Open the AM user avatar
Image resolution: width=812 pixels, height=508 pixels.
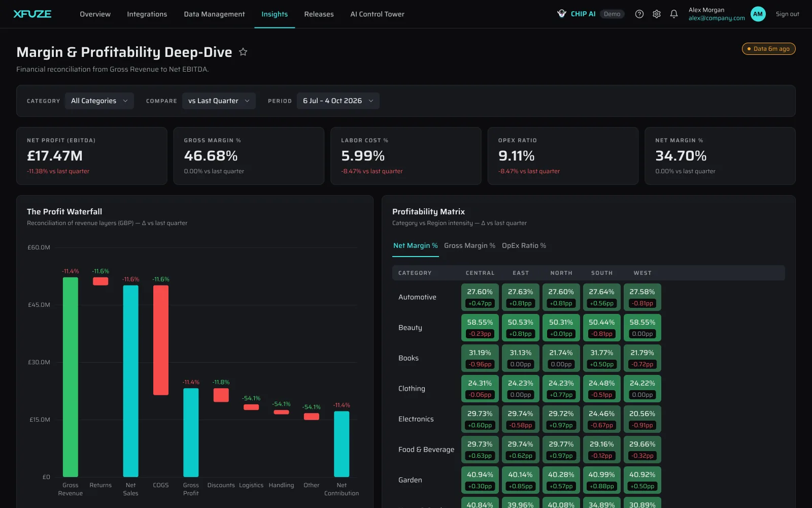tap(758, 14)
